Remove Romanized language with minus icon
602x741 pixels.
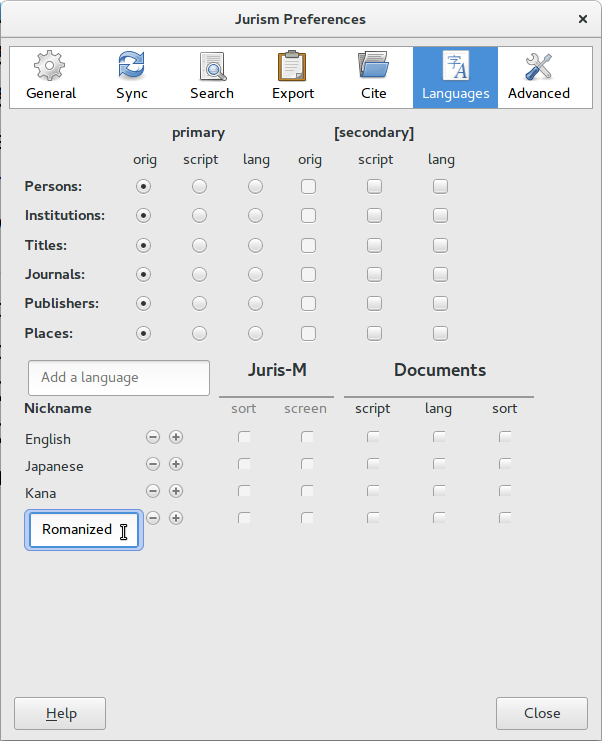pyautogui.click(x=153, y=518)
